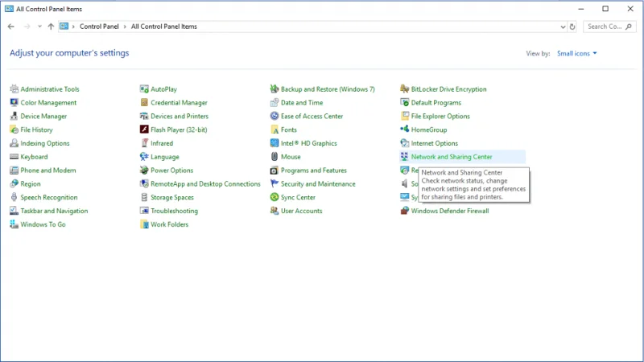Expand the View by Small icons dropdown
The image size is (644, 362).
(x=577, y=54)
